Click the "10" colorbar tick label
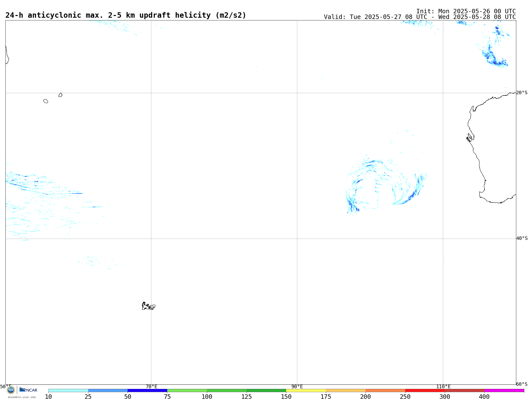The height and width of the screenshot is (400, 532). (49, 397)
